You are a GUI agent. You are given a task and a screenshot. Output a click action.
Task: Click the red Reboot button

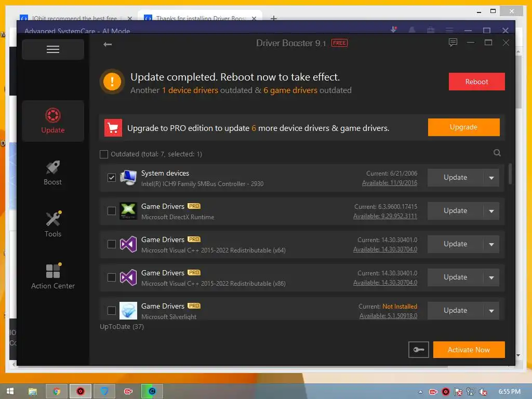(x=476, y=82)
